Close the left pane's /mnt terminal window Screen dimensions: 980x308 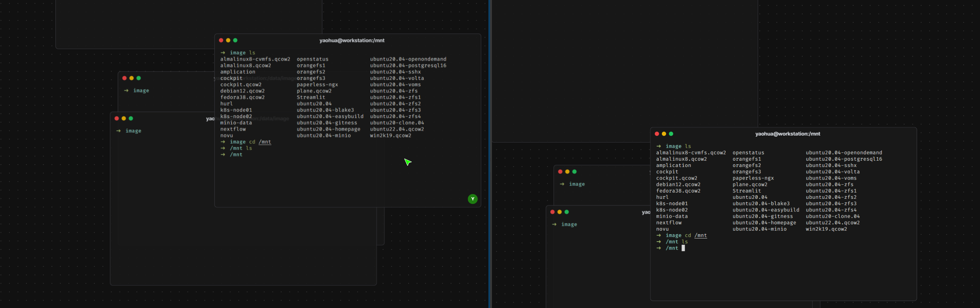point(221,40)
